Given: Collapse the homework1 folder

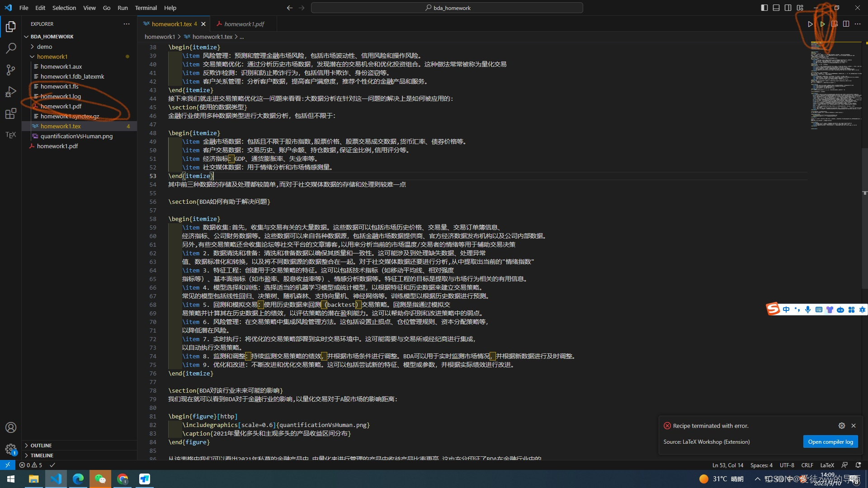Looking at the screenshot, I should tap(52, 56).
